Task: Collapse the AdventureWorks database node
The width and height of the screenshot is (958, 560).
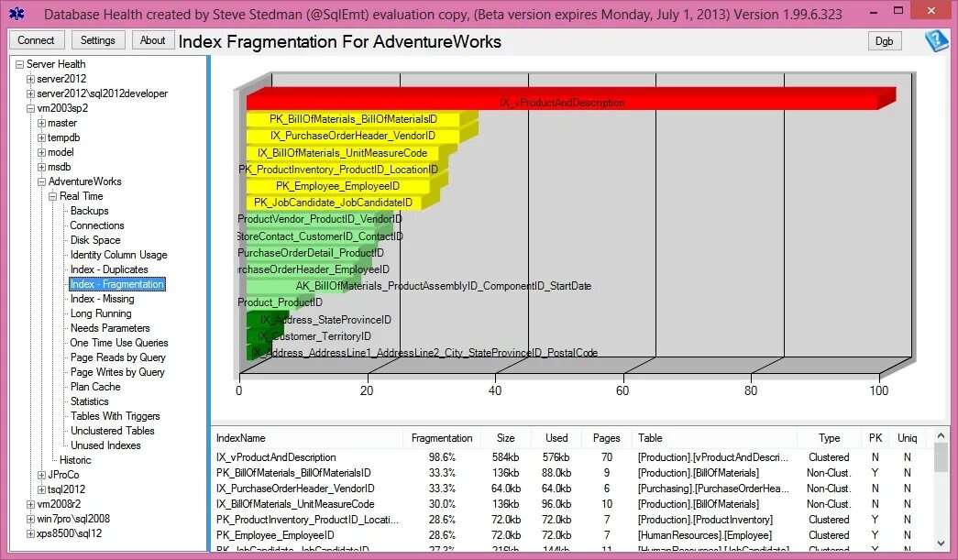Action: [x=40, y=181]
